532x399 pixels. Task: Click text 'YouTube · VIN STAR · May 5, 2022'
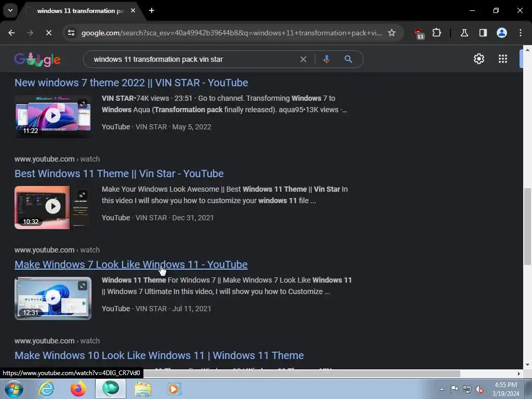tap(156, 127)
